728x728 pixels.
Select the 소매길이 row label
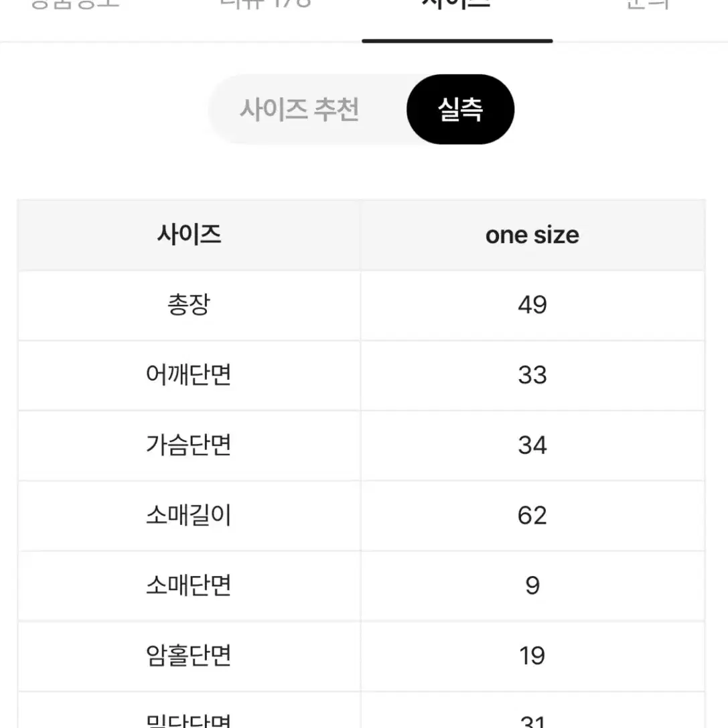[x=188, y=515]
